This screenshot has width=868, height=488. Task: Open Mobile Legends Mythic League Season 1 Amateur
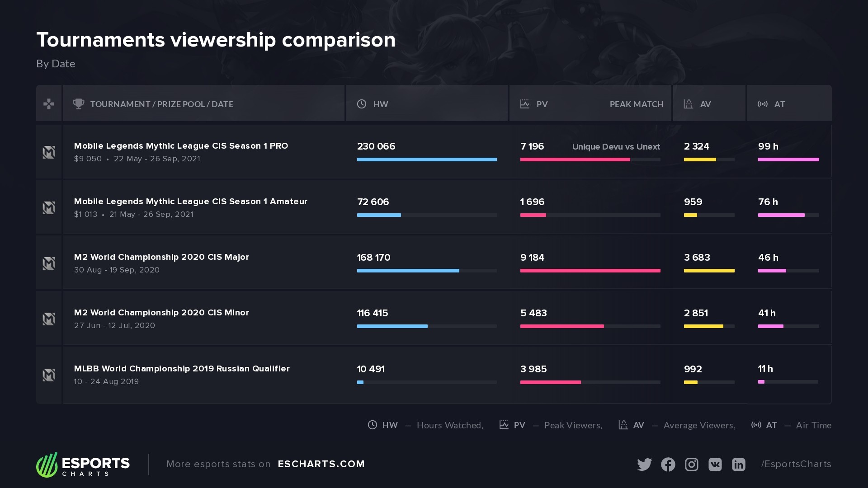point(190,202)
